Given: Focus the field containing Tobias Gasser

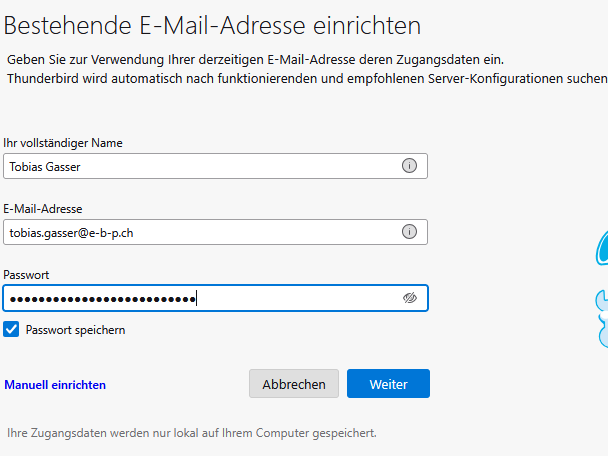Looking at the screenshot, I should (x=200, y=166).
